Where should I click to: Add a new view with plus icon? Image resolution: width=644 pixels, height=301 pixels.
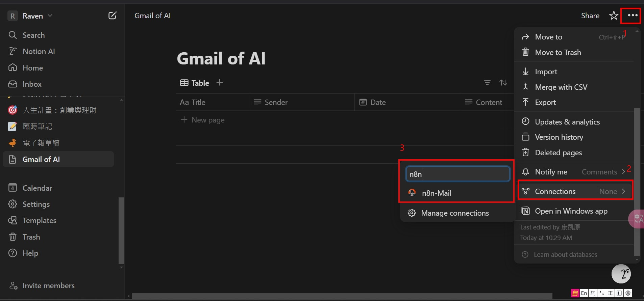220,83
